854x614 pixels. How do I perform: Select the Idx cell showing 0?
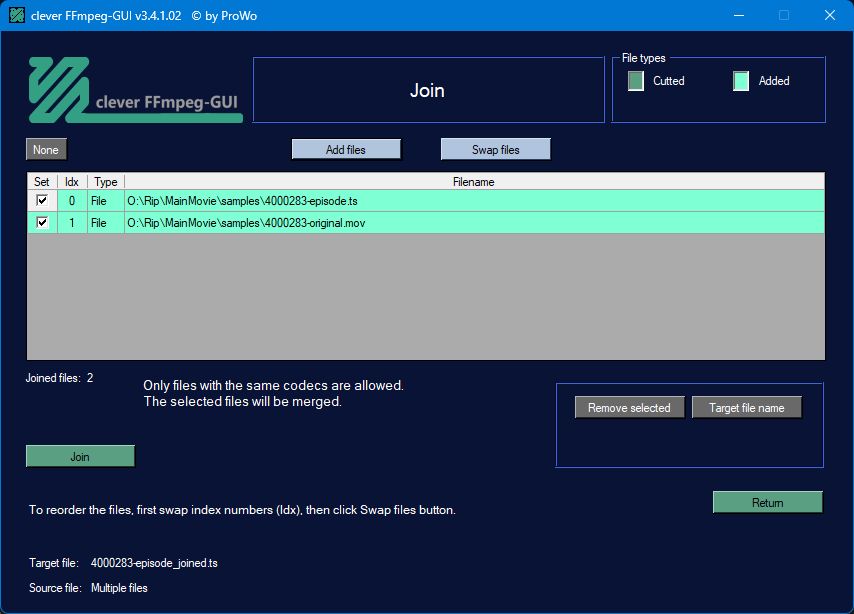72,200
